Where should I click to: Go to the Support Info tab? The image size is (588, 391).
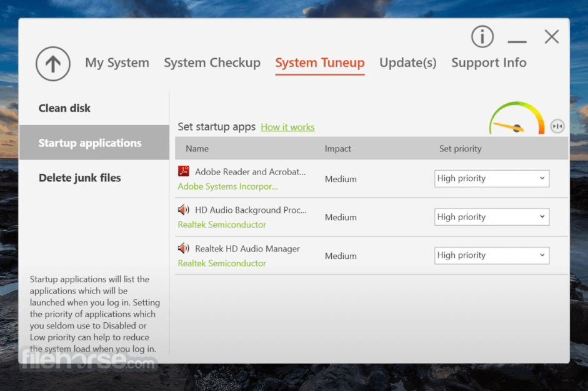tap(489, 63)
